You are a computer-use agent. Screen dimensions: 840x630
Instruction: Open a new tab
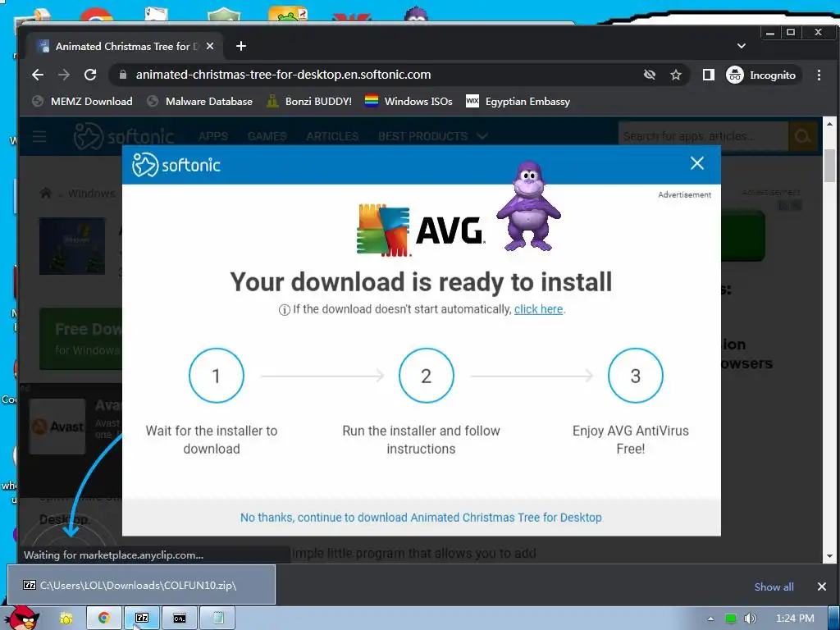241,46
